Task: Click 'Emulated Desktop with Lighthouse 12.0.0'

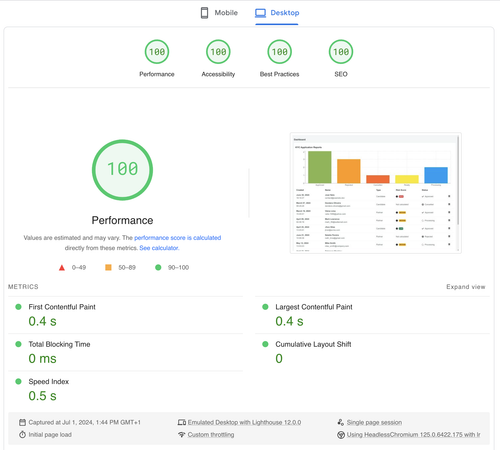Action: (244, 422)
